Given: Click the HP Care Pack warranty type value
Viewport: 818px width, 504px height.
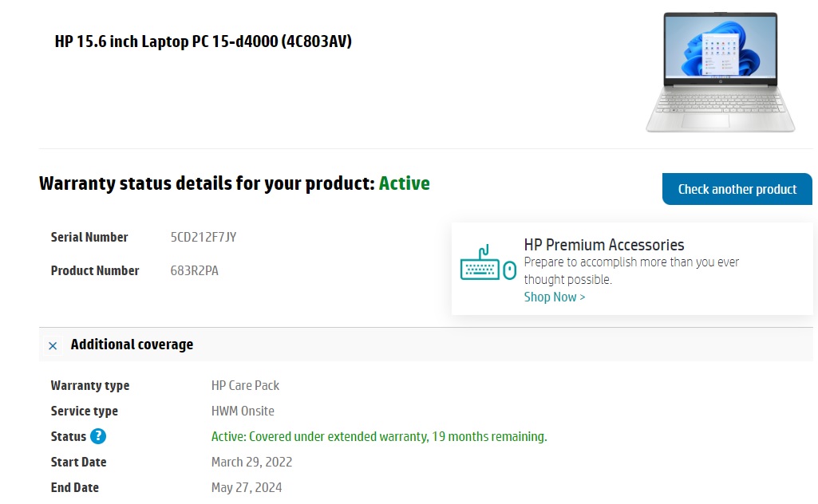Looking at the screenshot, I should 245,386.
